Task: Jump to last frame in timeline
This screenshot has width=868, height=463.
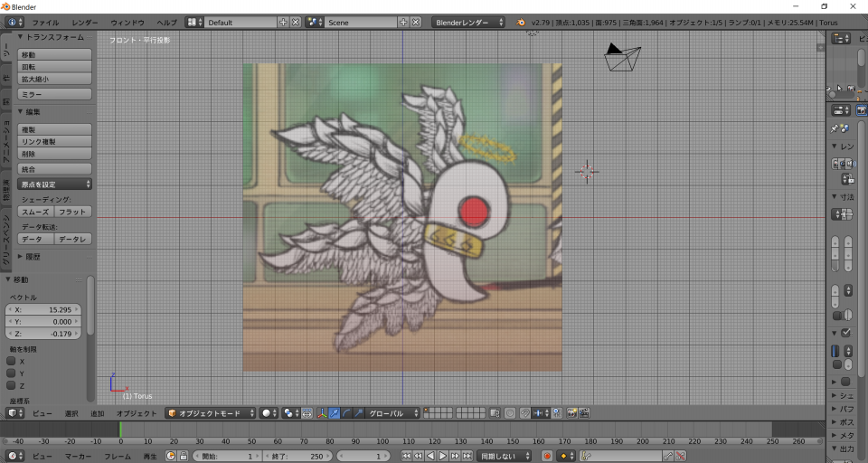Action: pyautogui.click(x=467, y=456)
